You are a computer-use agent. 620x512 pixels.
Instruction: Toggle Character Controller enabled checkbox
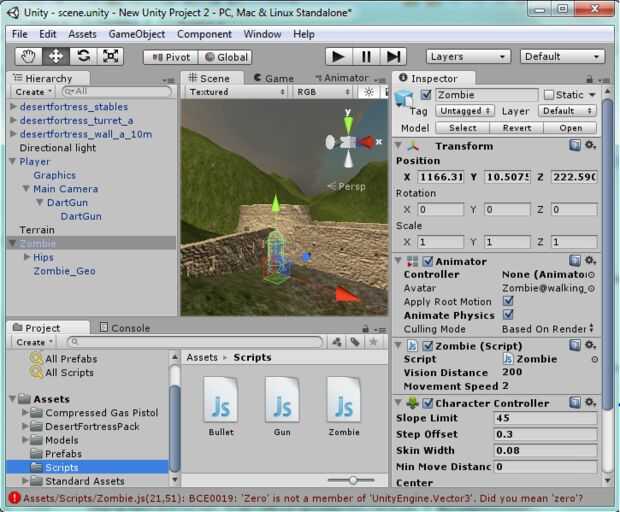point(427,403)
